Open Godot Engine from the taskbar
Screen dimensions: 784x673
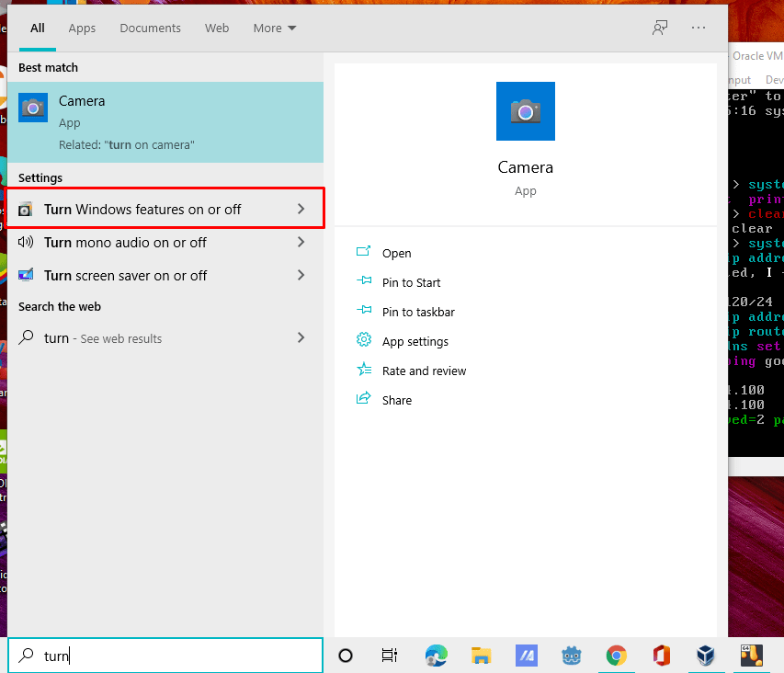(x=571, y=656)
